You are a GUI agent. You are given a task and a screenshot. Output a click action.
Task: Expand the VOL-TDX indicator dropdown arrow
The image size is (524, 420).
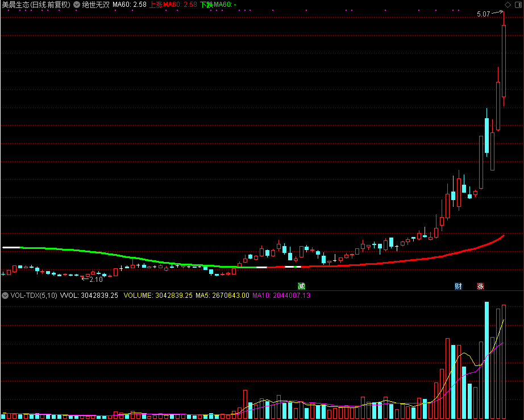coord(5,296)
